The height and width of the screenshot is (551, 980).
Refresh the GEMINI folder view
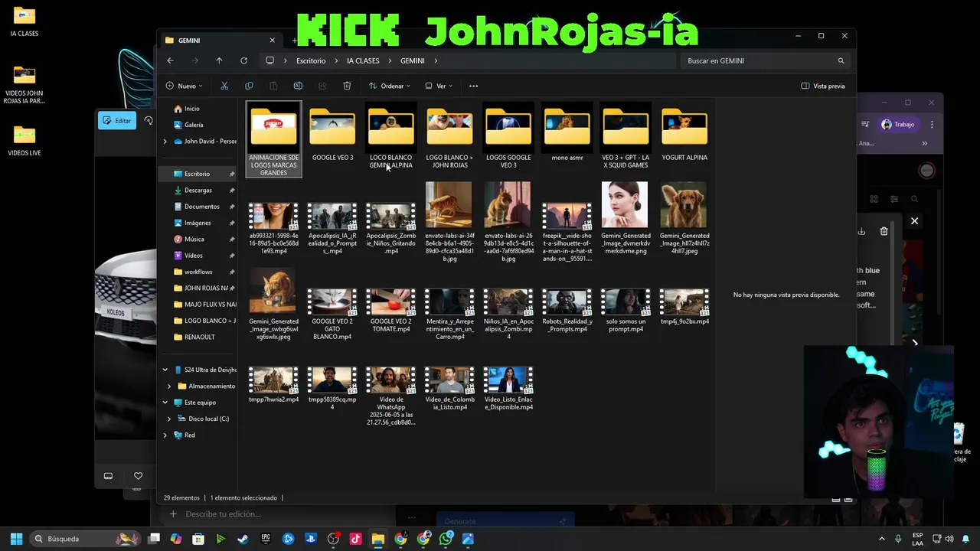243,60
